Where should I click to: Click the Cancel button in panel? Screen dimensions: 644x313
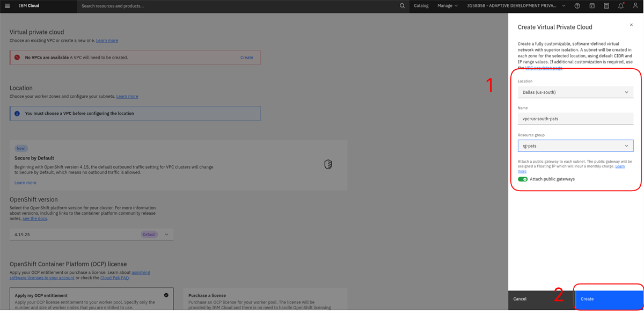541,299
